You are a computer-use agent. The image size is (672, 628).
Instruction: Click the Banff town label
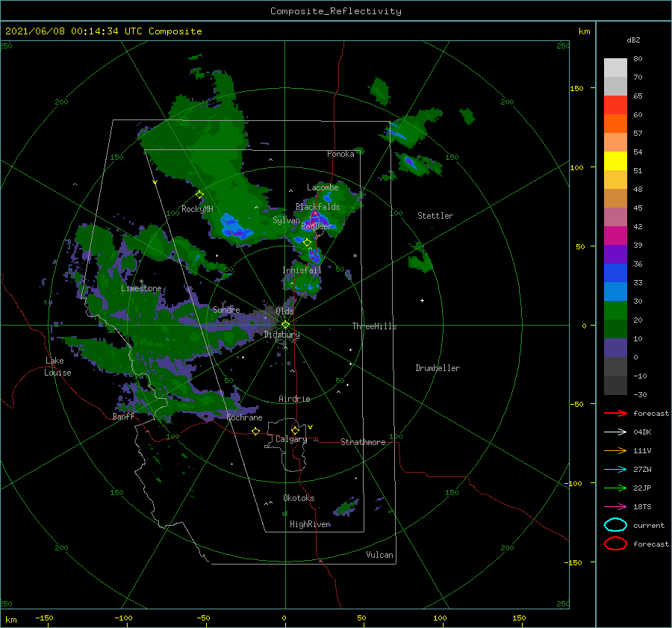[x=123, y=416]
